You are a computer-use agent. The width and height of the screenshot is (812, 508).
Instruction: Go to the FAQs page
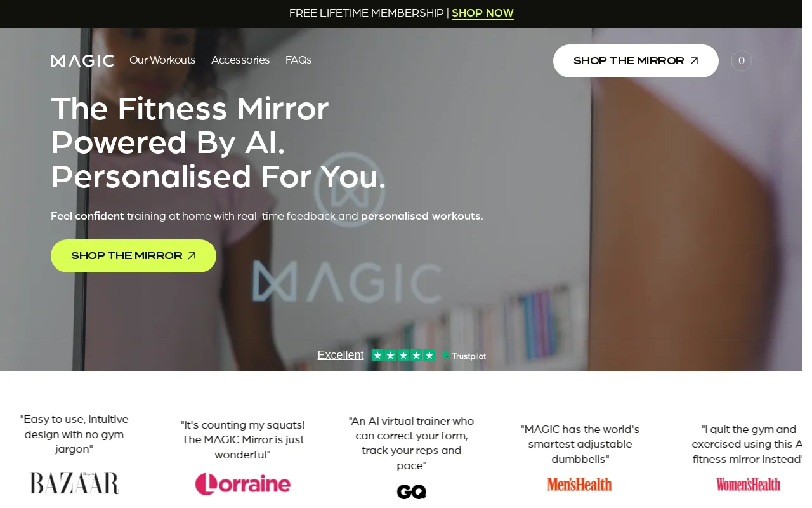(298, 60)
